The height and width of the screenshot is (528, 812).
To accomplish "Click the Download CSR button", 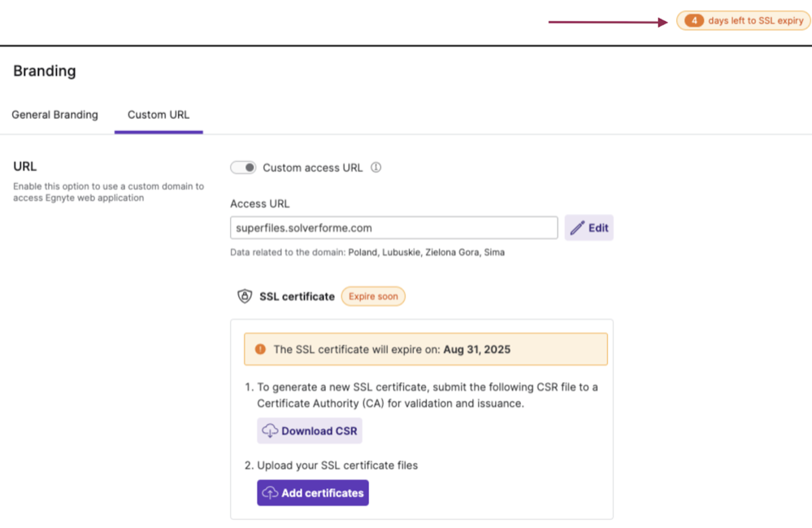I will coord(309,430).
